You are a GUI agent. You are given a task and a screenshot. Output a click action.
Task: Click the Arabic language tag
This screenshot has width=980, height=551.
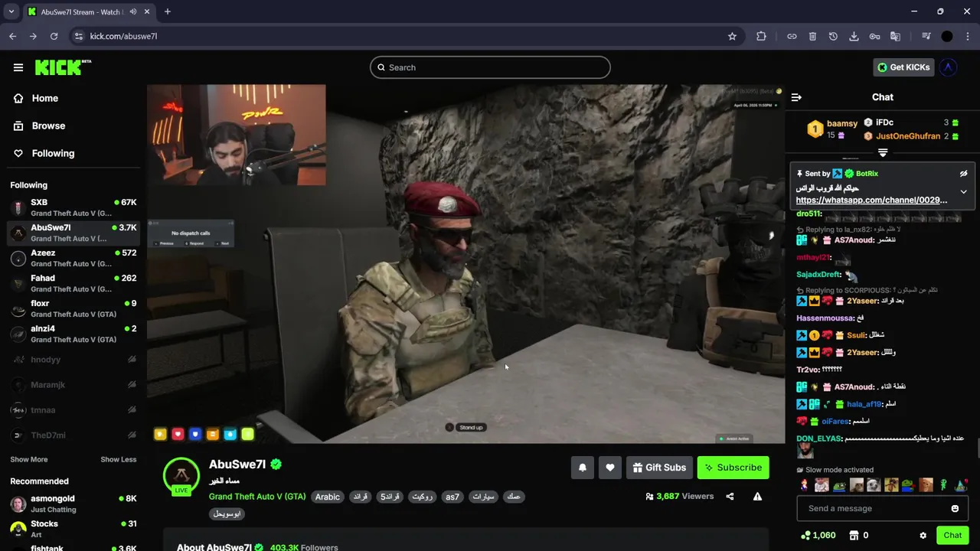(x=327, y=497)
